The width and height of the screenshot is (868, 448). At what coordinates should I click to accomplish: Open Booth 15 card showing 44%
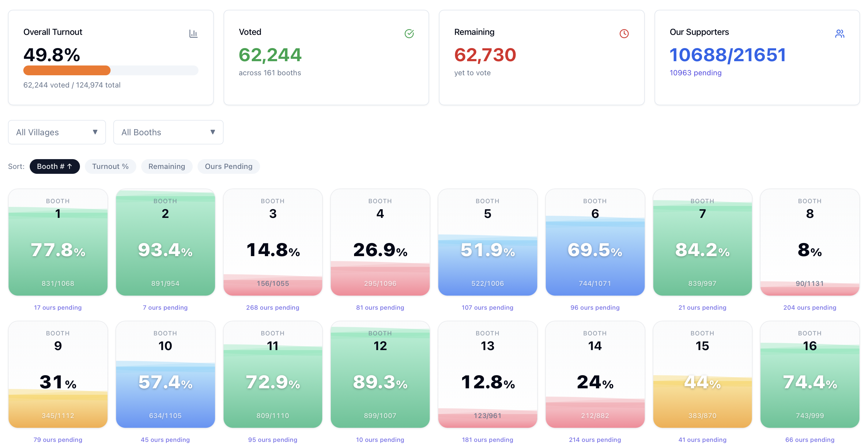(x=702, y=374)
